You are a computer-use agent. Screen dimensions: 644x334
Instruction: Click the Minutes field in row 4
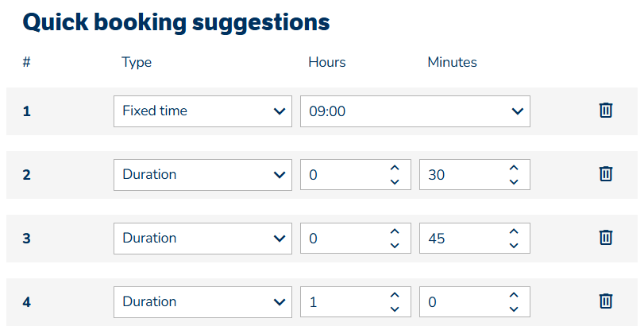(461, 302)
